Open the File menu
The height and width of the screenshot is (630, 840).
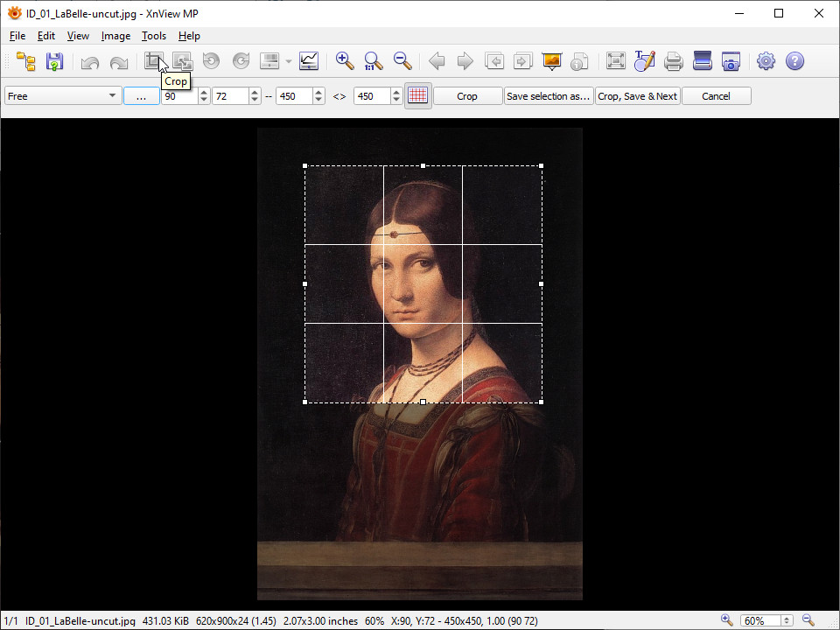pyautogui.click(x=17, y=36)
